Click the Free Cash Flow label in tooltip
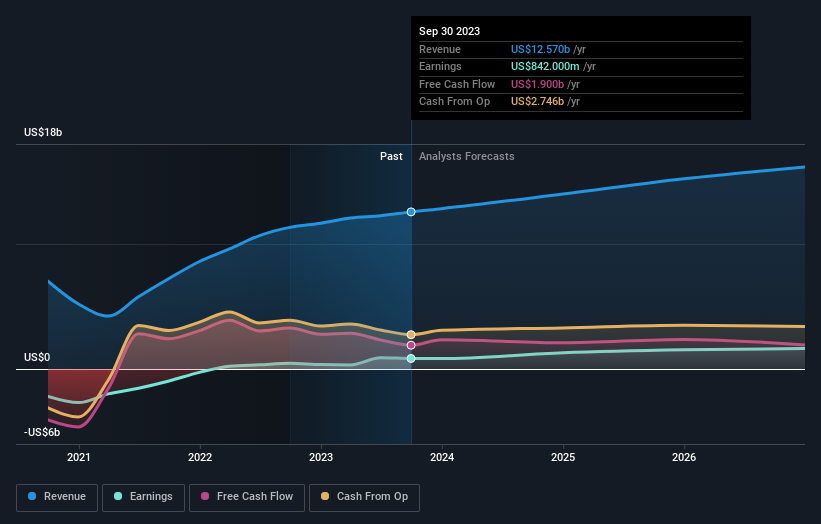The image size is (821, 524). click(457, 84)
